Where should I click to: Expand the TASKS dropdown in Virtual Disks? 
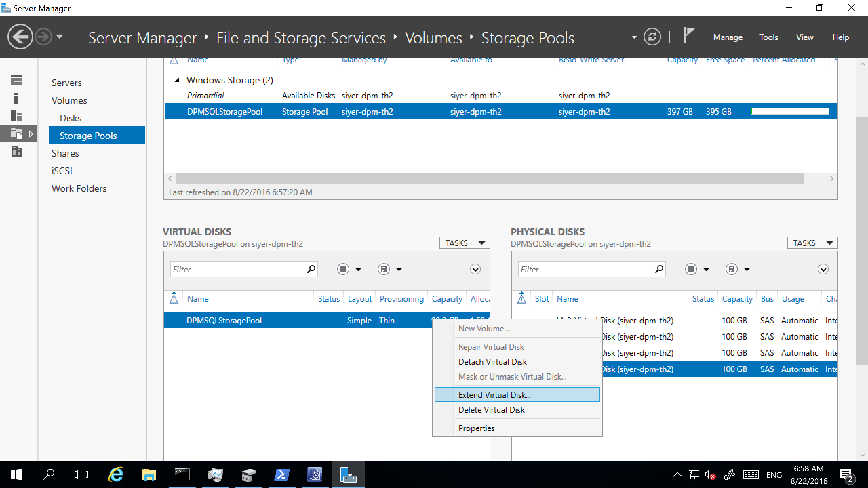465,243
